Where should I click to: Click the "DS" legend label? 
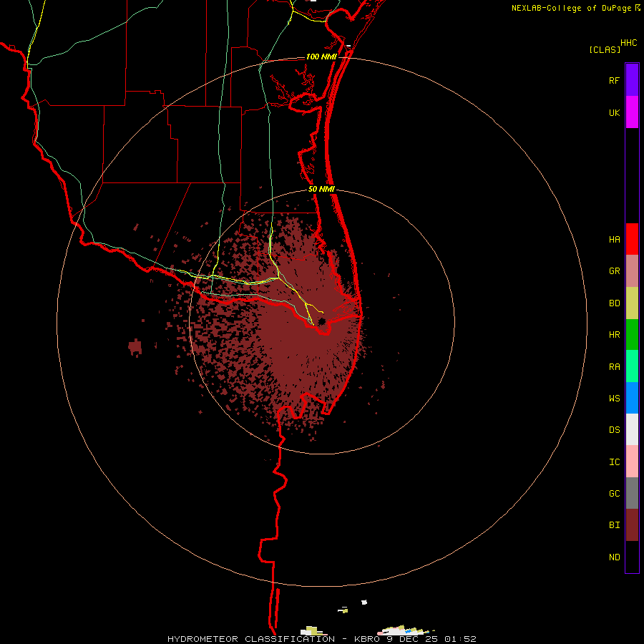click(x=614, y=430)
